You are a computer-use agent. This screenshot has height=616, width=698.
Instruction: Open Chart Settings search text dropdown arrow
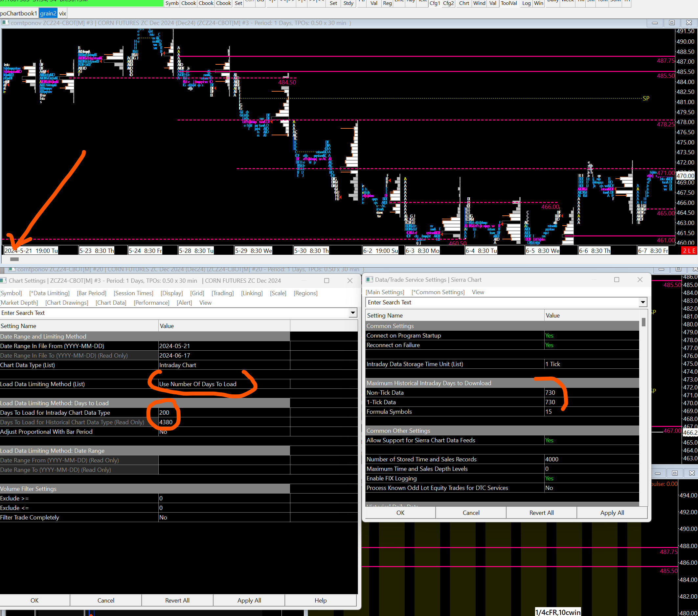click(353, 313)
